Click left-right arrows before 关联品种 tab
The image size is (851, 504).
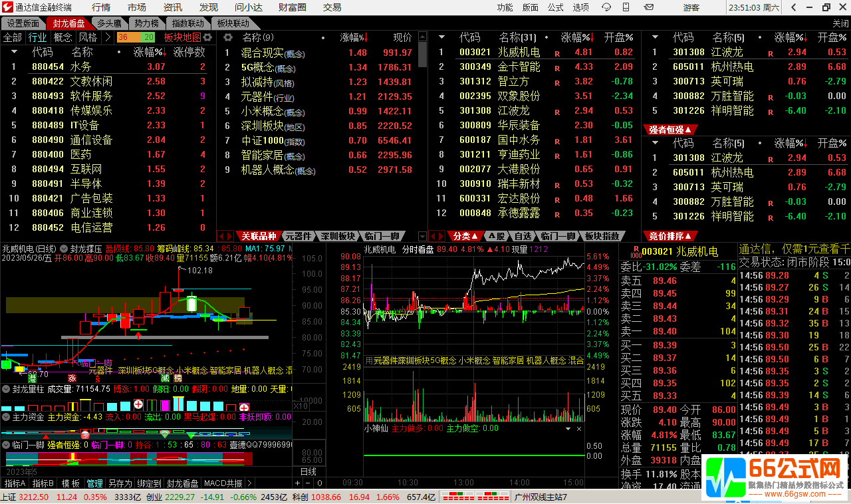[x=225, y=236]
